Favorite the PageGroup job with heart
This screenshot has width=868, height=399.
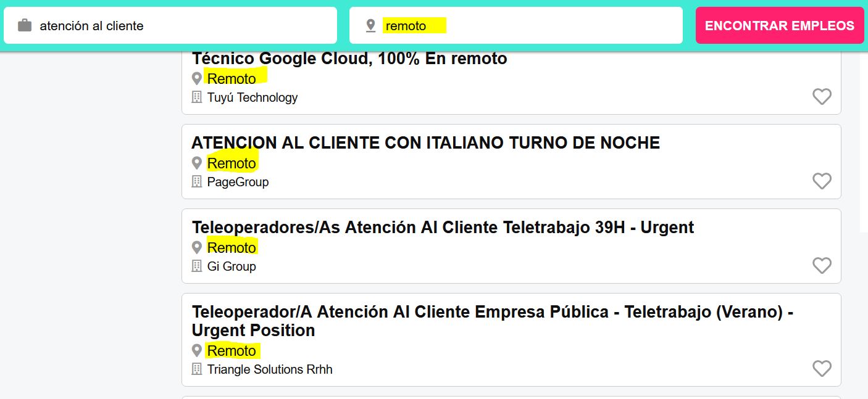(x=822, y=181)
